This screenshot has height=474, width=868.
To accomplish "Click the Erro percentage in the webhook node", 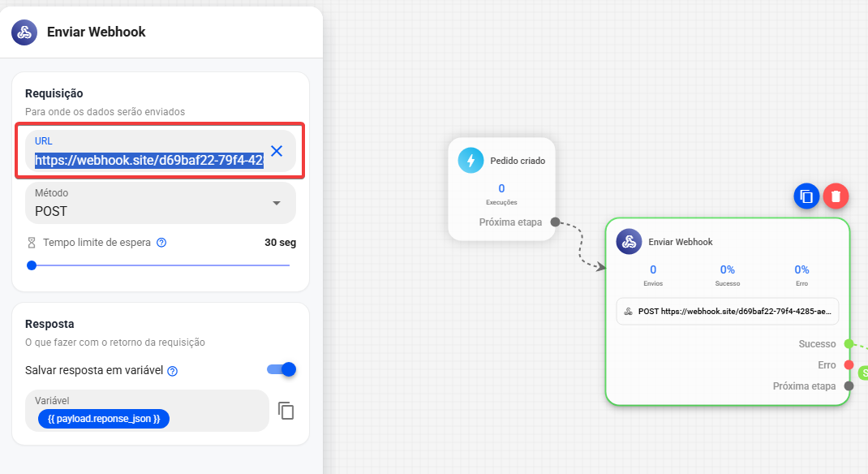I will [801, 269].
